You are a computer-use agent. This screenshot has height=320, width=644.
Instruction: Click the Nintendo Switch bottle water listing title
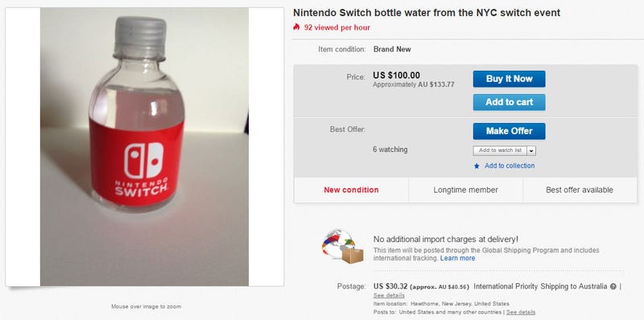click(x=427, y=13)
